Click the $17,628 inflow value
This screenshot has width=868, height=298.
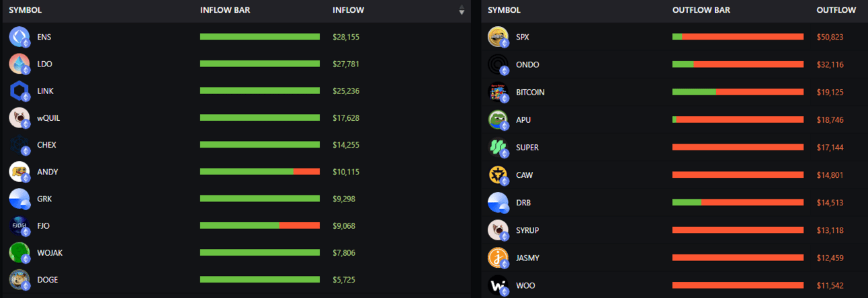click(x=346, y=117)
